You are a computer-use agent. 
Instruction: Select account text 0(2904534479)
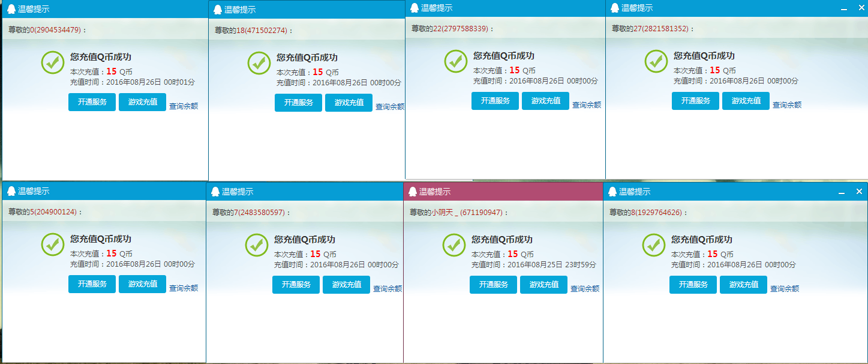tap(55, 29)
